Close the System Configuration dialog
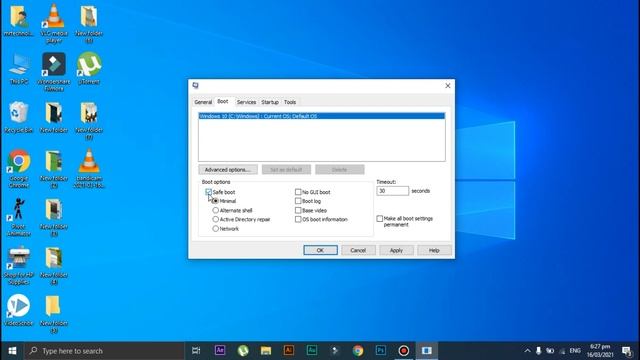 tap(448, 86)
